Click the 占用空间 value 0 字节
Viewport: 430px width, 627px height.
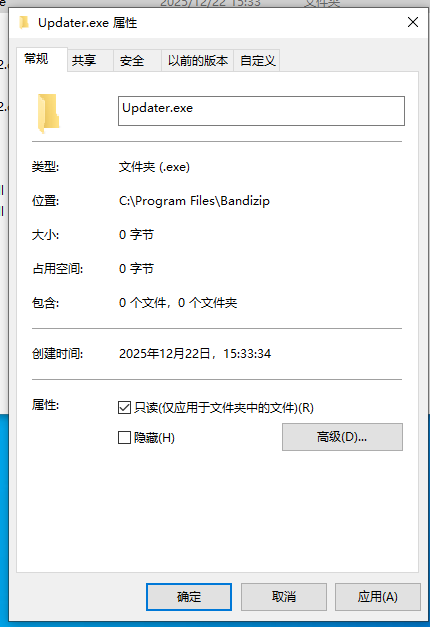click(136, 269)
